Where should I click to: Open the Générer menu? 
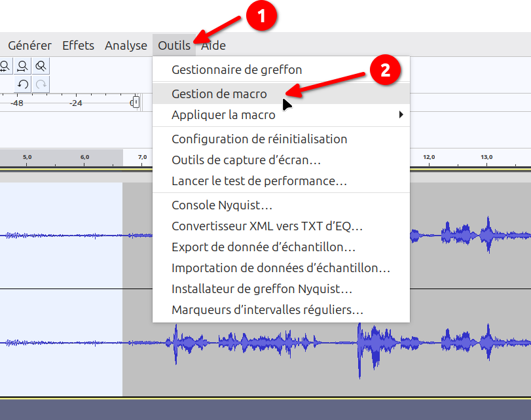tap(29, 46)
